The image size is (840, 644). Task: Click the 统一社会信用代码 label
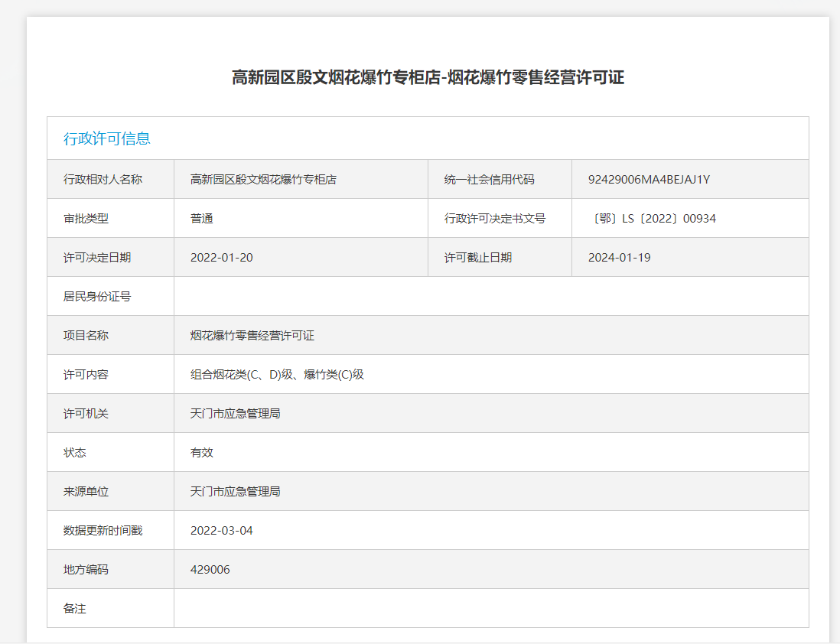pos(489,180)
